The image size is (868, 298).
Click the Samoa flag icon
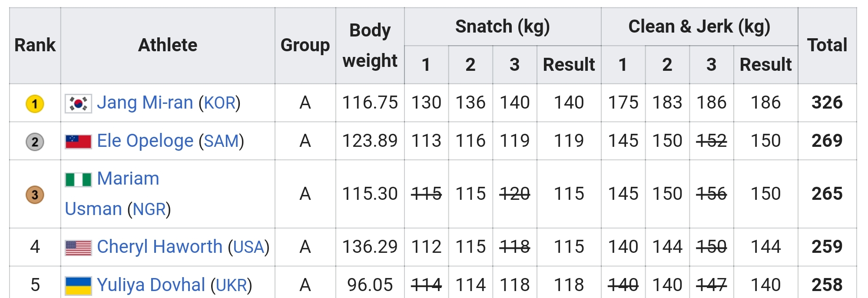(x=78, y=142)
